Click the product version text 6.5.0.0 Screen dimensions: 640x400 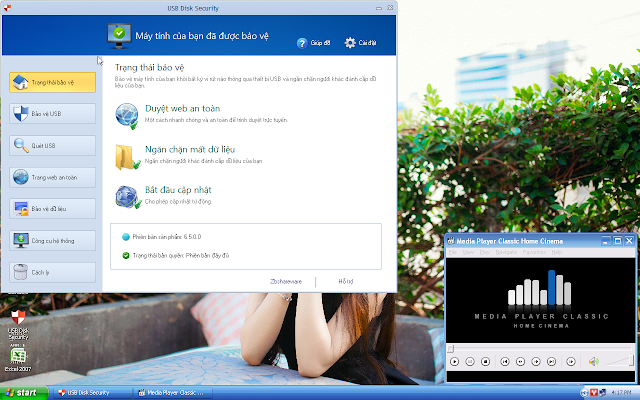(x=167, y=237)
